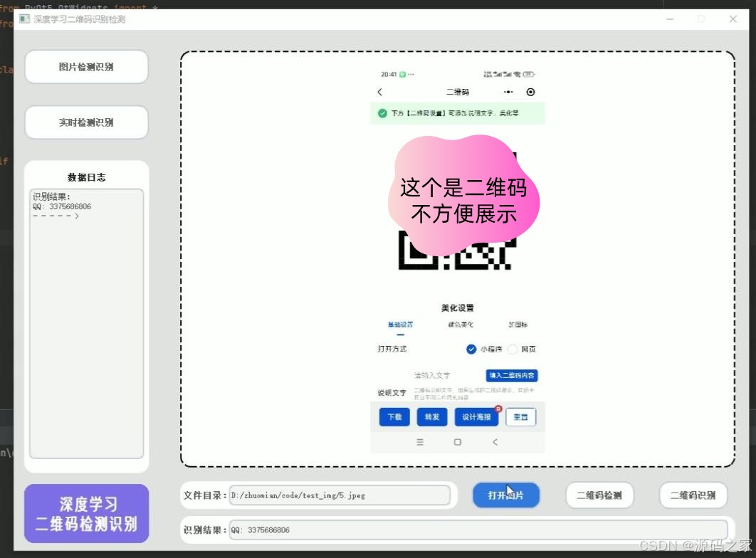Click the blue 填入二维码内容 button

coord(510,375)
